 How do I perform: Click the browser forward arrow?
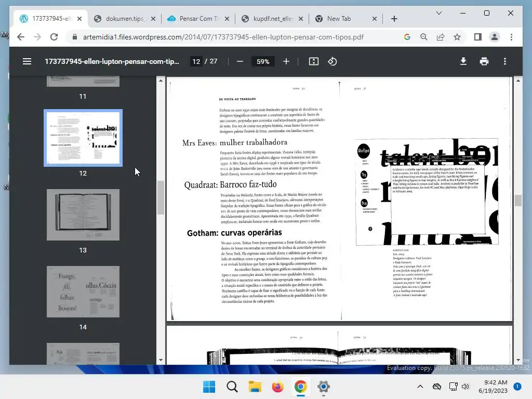coord(37,37)
